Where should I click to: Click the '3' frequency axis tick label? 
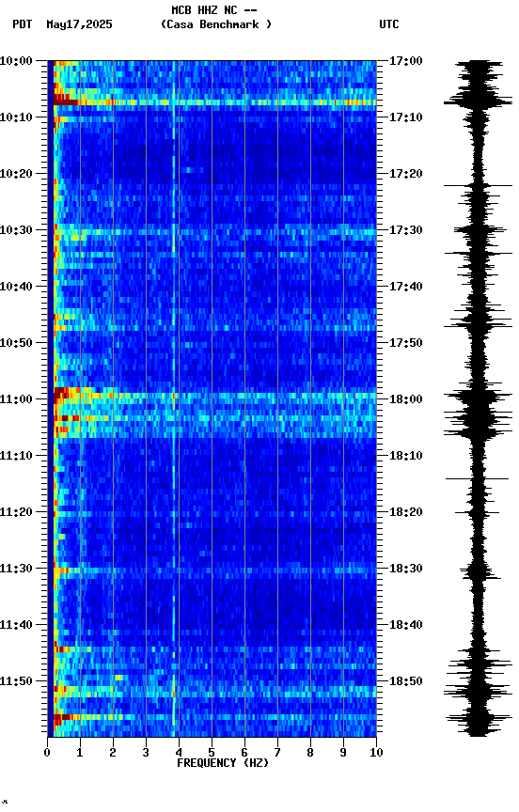coord(146,753)
